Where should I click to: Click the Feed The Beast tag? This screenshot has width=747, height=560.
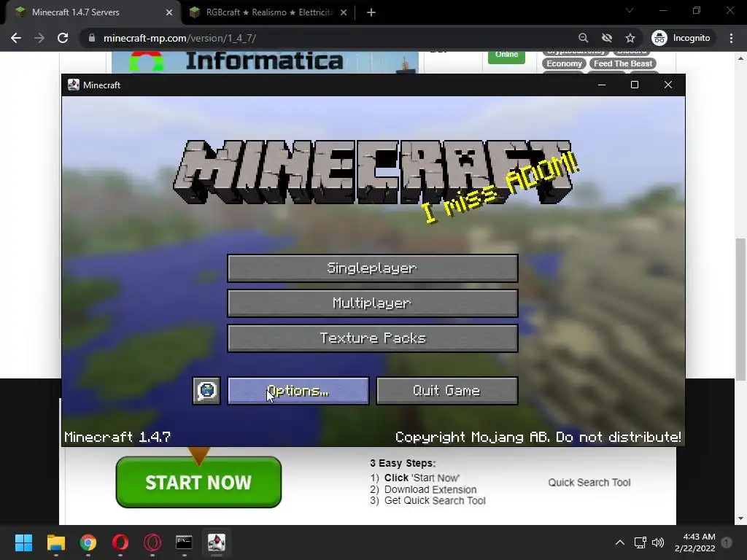click(x=623, y=63)
